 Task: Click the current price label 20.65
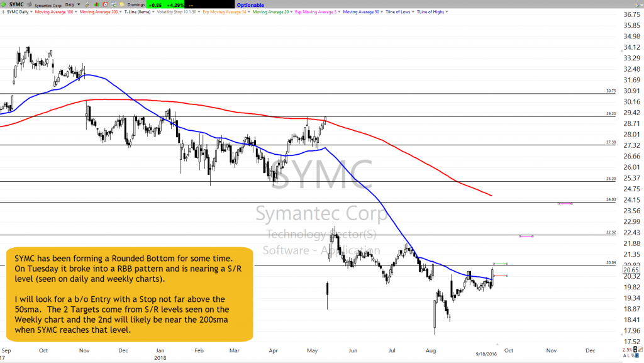(631, 270)
